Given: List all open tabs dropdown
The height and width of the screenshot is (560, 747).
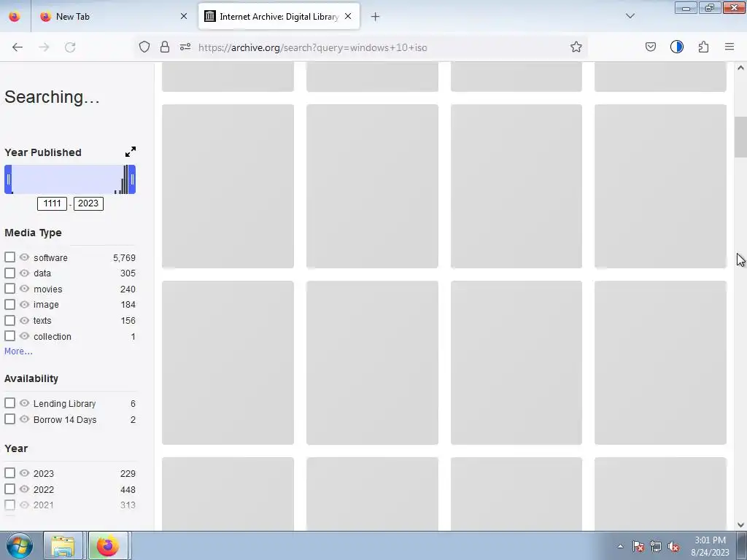Looking at the screenshot, I should tap(630, 16).
